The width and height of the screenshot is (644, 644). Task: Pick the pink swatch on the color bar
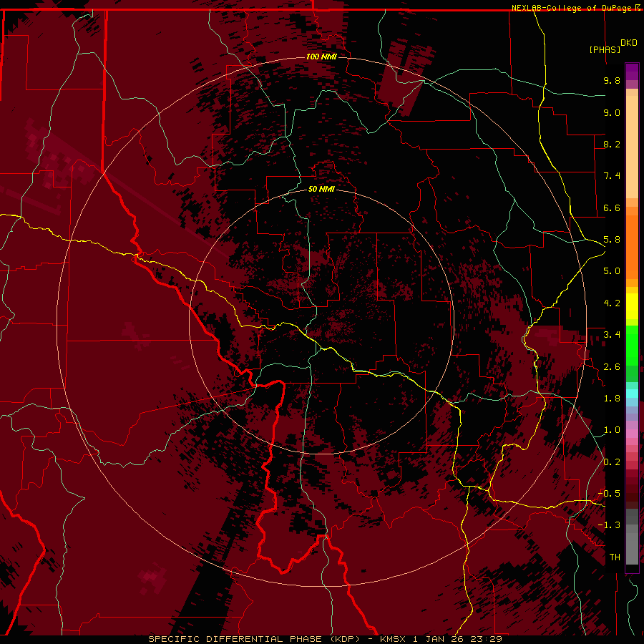pyautogui.click(x=632, y=434)
